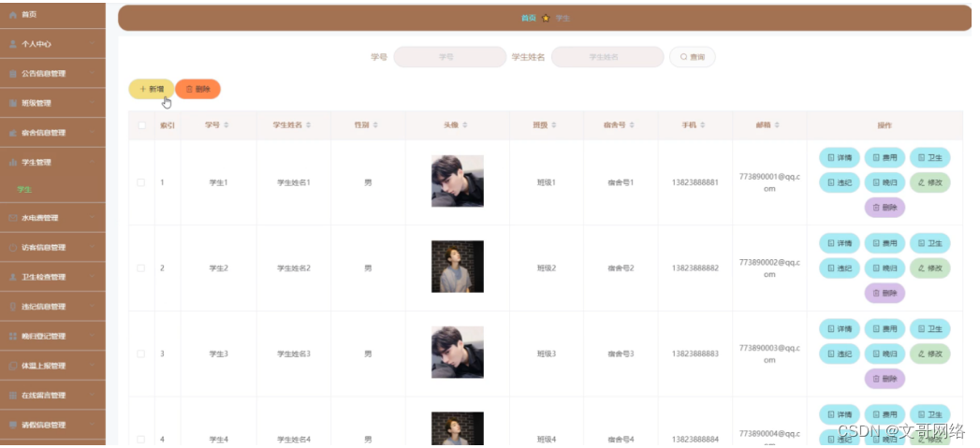
Task: Tick the select-all checkbox in table header
Action: [142, 125]
